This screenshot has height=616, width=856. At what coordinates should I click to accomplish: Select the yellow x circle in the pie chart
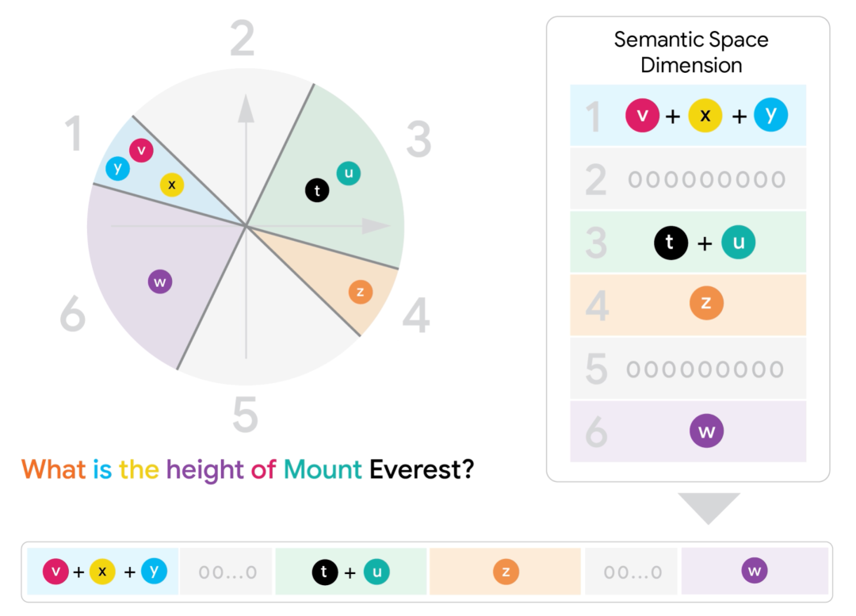coord(172,185)
